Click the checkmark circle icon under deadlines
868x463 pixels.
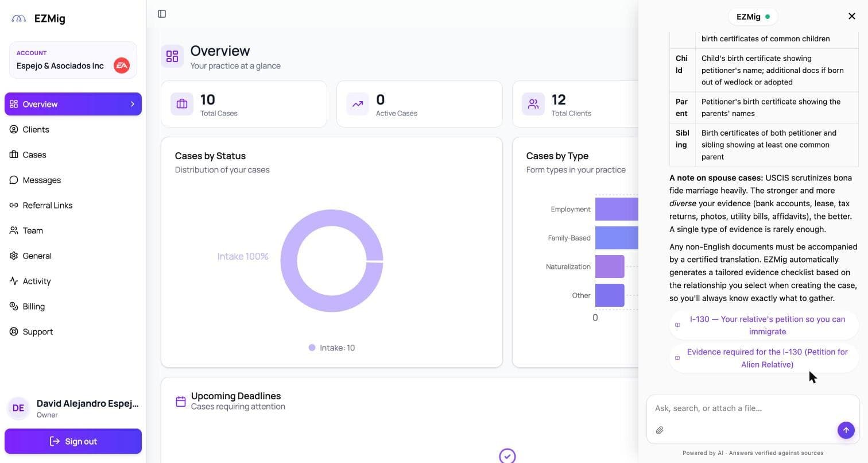pyautogui.click(x=507, y=456)
